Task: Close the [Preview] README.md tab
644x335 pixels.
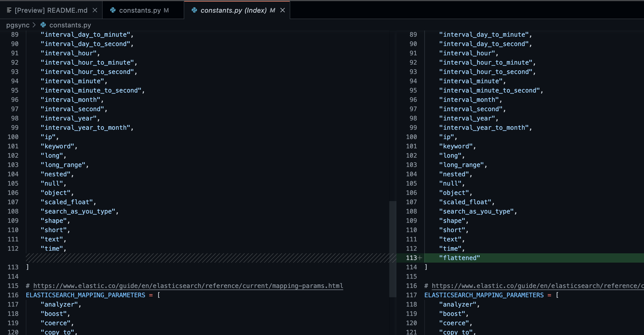Action: click(95, 10)
